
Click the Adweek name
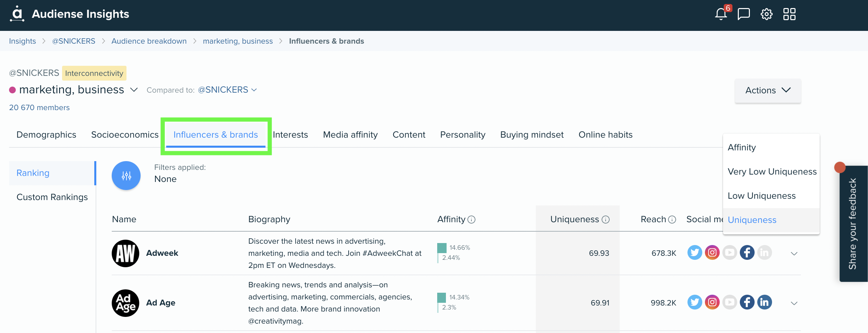click(x=162, y=253)
